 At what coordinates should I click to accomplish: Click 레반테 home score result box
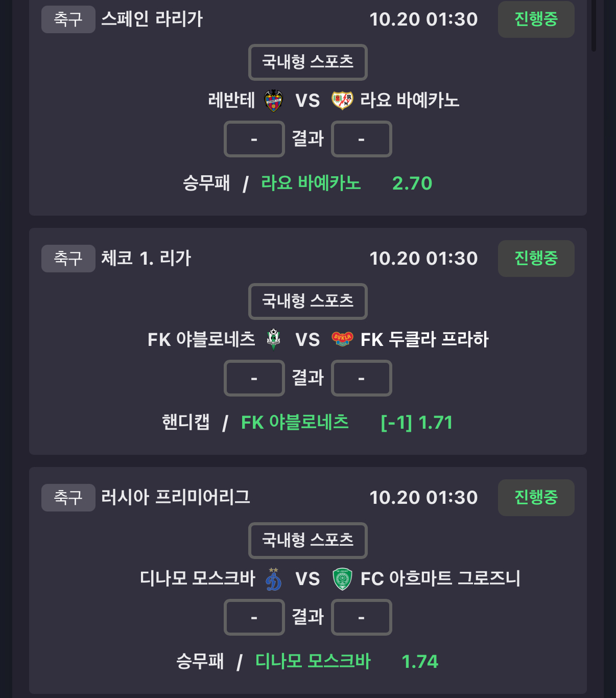click(x=254, y=139)
